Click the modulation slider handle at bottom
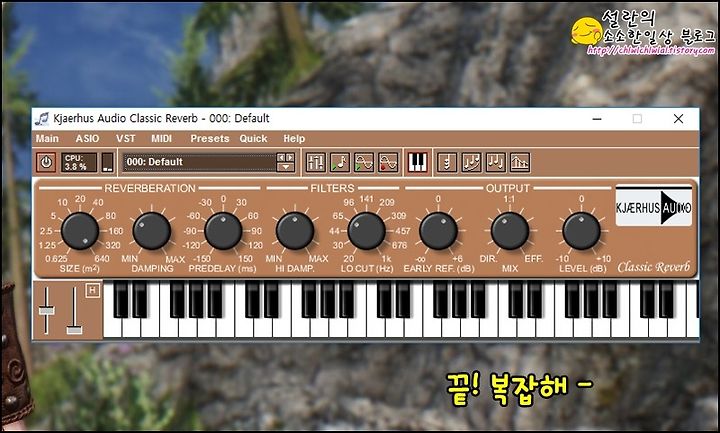The image size is (720, 433). click(74, 329)
